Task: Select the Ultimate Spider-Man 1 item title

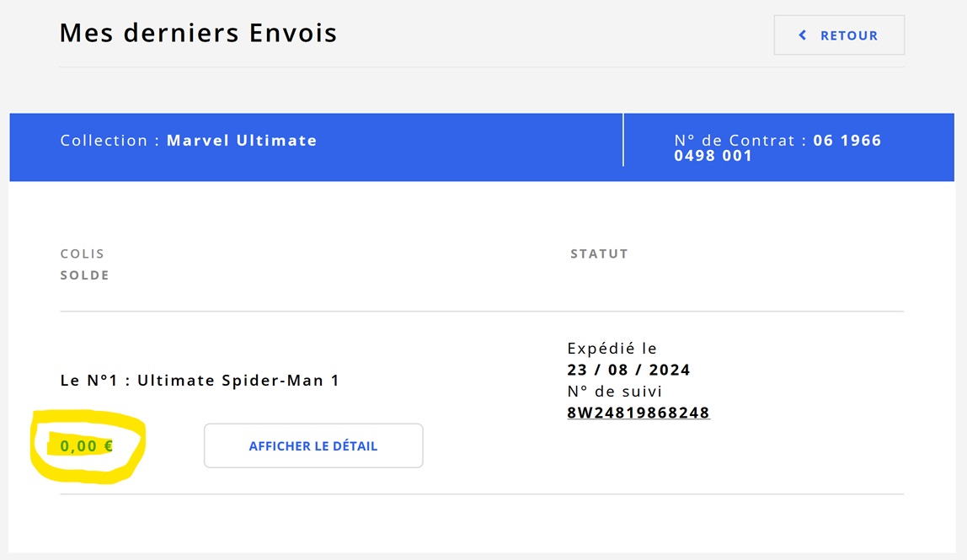Action: pyautogui.click(x=238, y=380)
